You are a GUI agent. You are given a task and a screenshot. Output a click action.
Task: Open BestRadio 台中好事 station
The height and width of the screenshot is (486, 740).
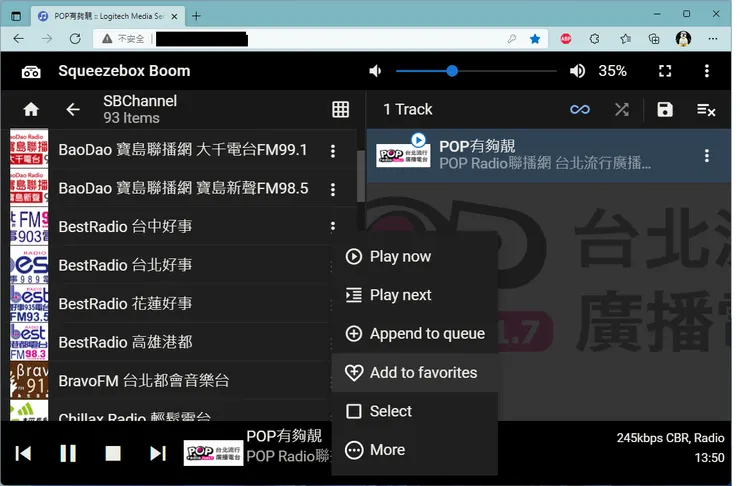(125, 226)
